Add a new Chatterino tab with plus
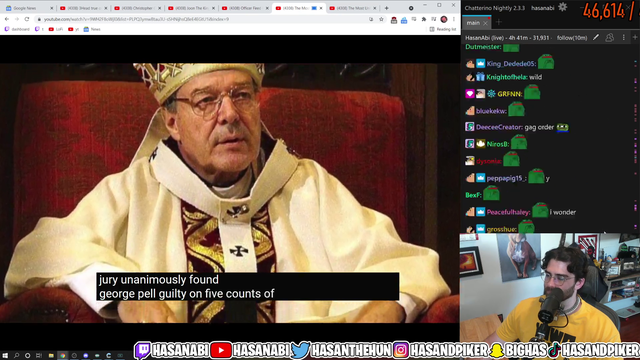640x360 pixels. [498, 22]
